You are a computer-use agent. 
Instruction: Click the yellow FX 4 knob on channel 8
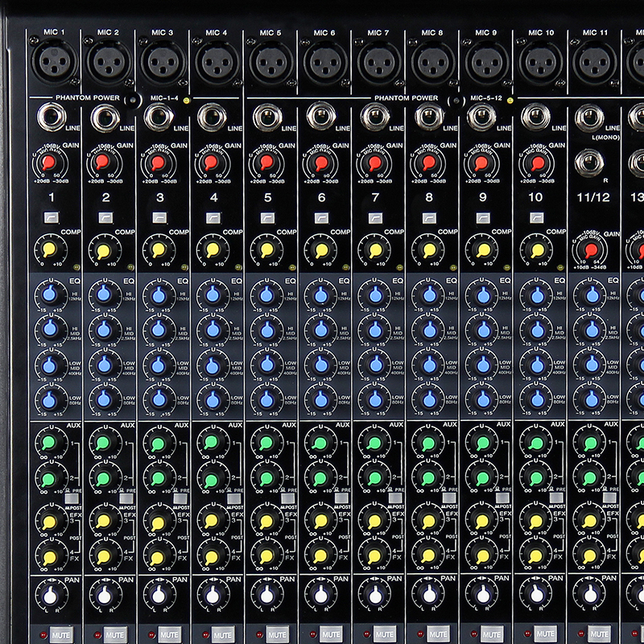coord(428,555)
